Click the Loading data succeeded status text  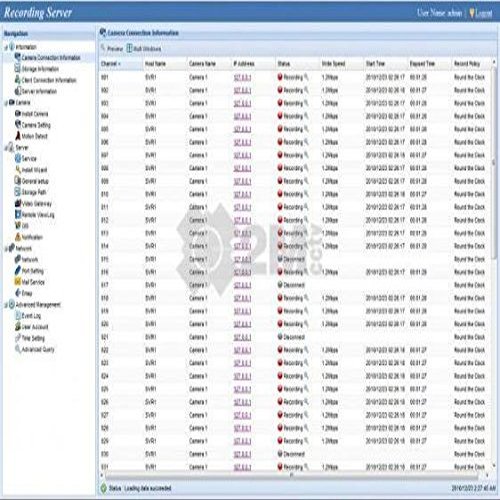[x=148, y=488]
